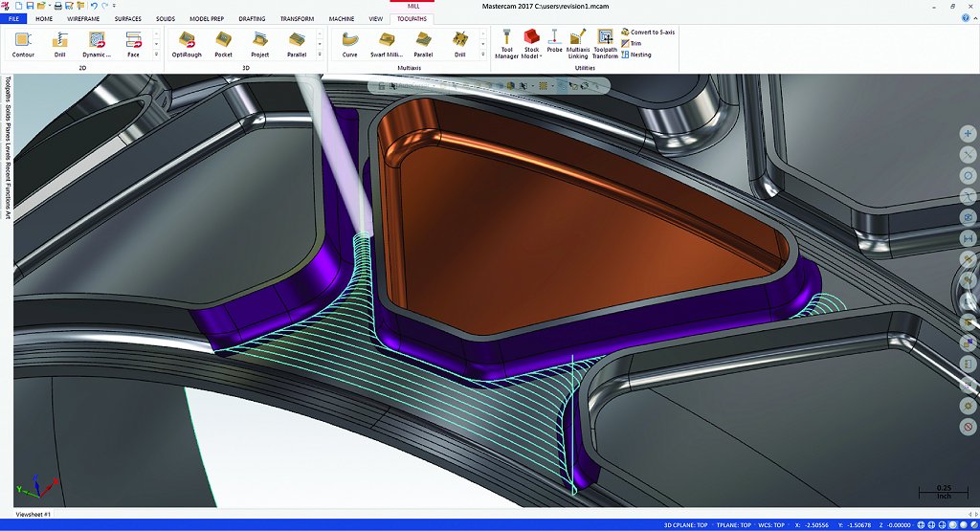Image resolution: width=980 pixels, height=531 pixels.
Task: Select the Contour 2D toolpath
Action: 23,43
